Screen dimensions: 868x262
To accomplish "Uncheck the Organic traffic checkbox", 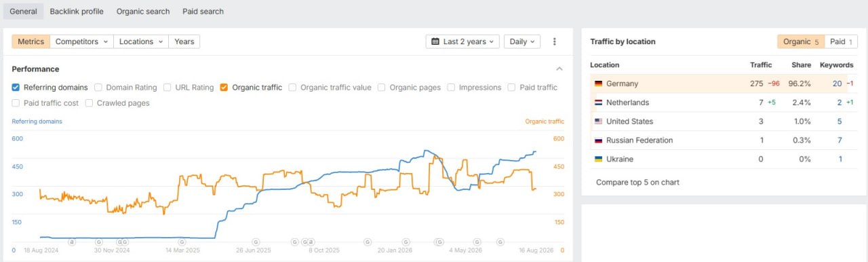I will [x=224, y=88].
